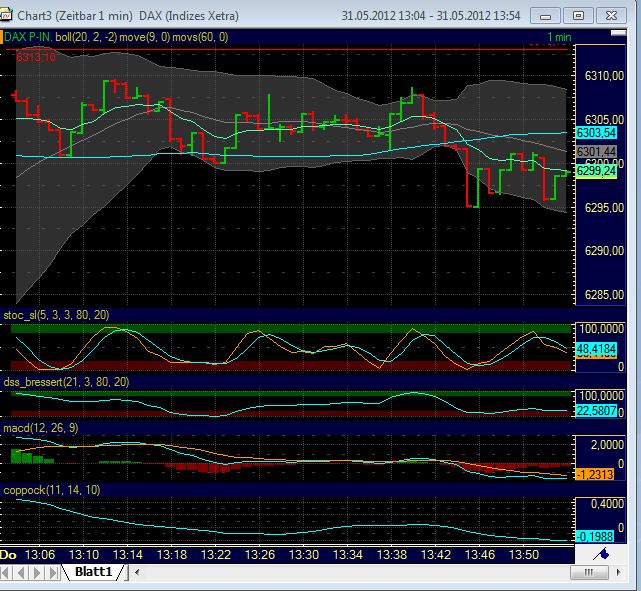Click the coppock(11, 14, 10) label
Viewport: 641px width, 591px height.
(x=52, y=490)
